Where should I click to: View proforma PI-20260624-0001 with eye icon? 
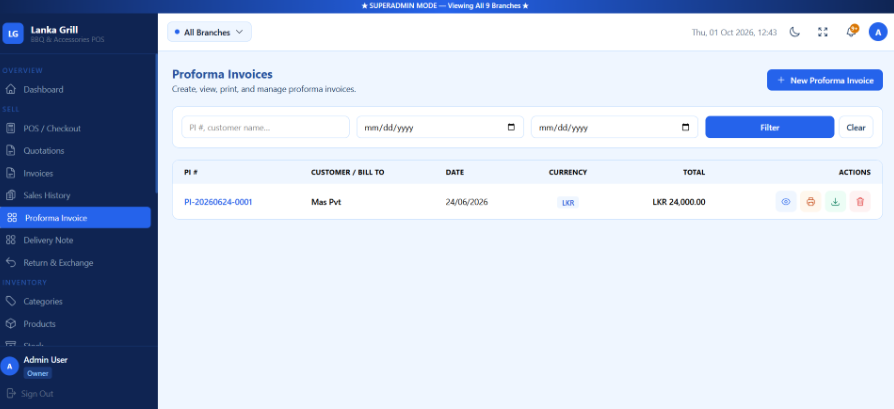(x=786, y=201)
